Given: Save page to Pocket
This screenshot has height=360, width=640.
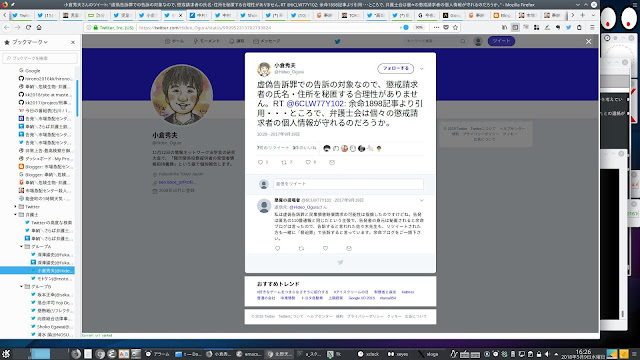Looking at the screenshot, I should coord(446,27).
